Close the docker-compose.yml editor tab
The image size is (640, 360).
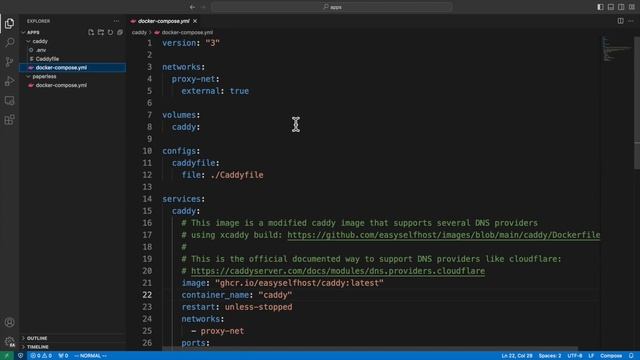(195, 21)
